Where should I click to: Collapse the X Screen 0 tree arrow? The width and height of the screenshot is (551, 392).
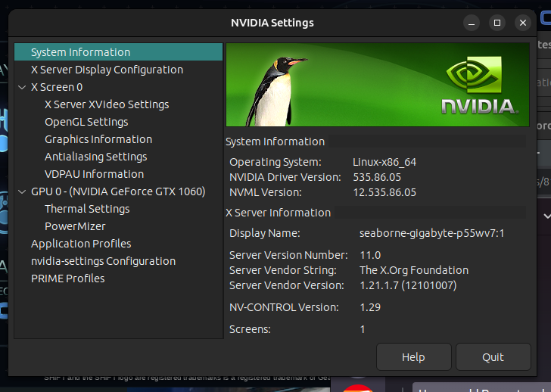(22, 87)
